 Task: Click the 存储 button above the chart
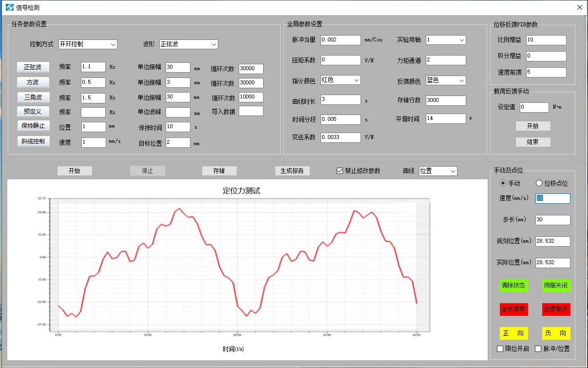(x=219, y=171)
